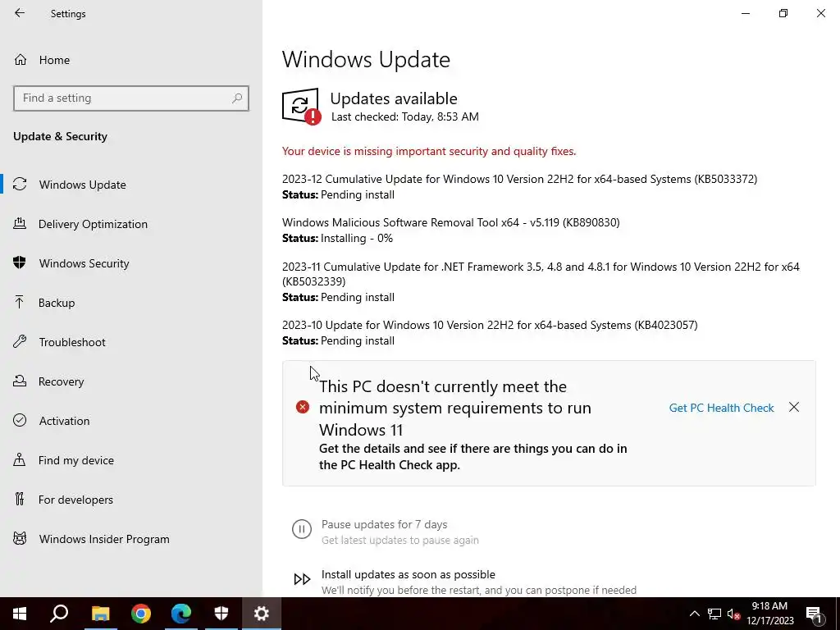The height and width of the screenshot is (630, 840).
Task: Dismiss the Windows 11 requirements notice
Action: (x=794, y=407)
